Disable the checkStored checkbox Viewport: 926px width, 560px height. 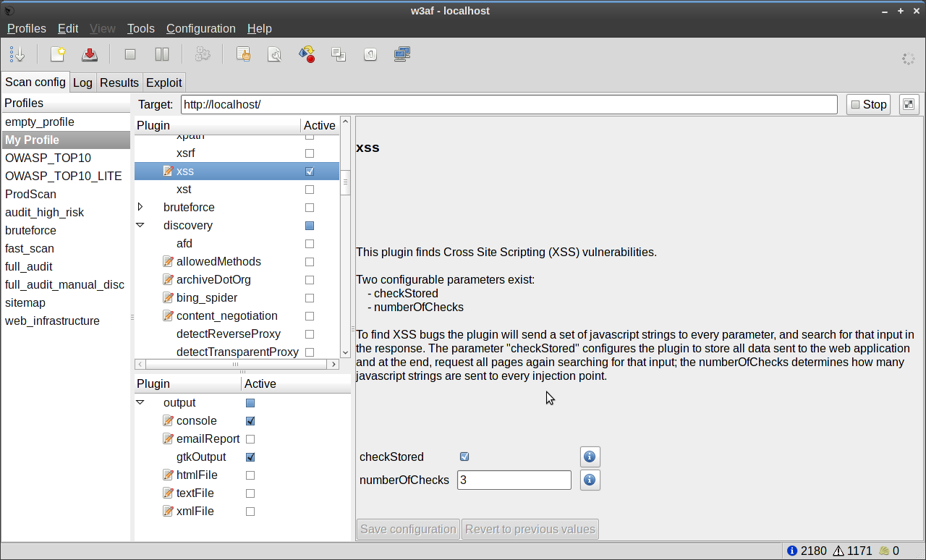click(x=464, y=457)
